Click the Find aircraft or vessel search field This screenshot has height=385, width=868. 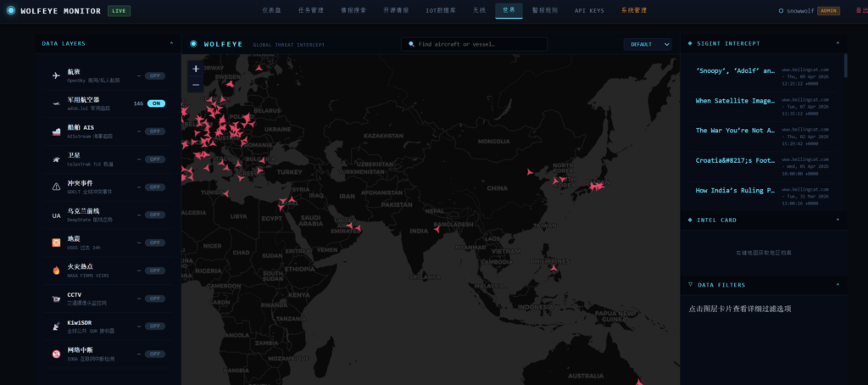tap(475, 43)
